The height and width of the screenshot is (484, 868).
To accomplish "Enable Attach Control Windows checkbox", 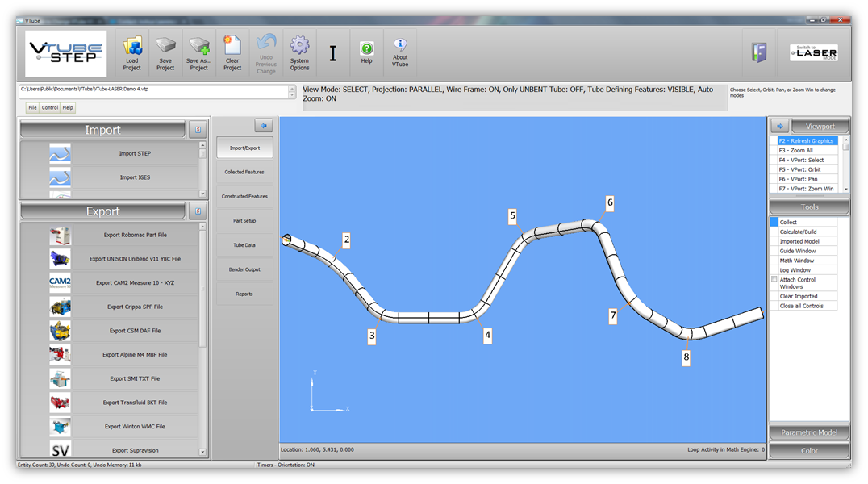I will click(774, 280).
